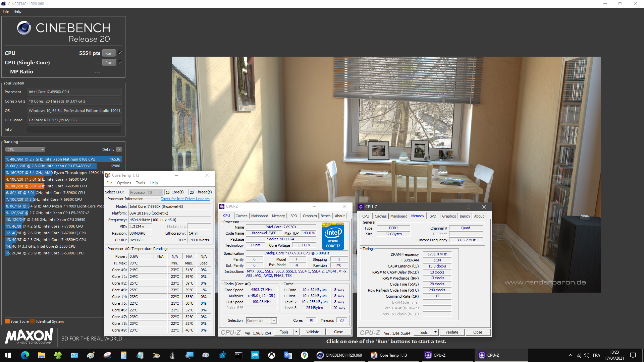Switch to Core Temp 1.13 taskbar button
The image size is (644, 362).
[x=393, y=355]
